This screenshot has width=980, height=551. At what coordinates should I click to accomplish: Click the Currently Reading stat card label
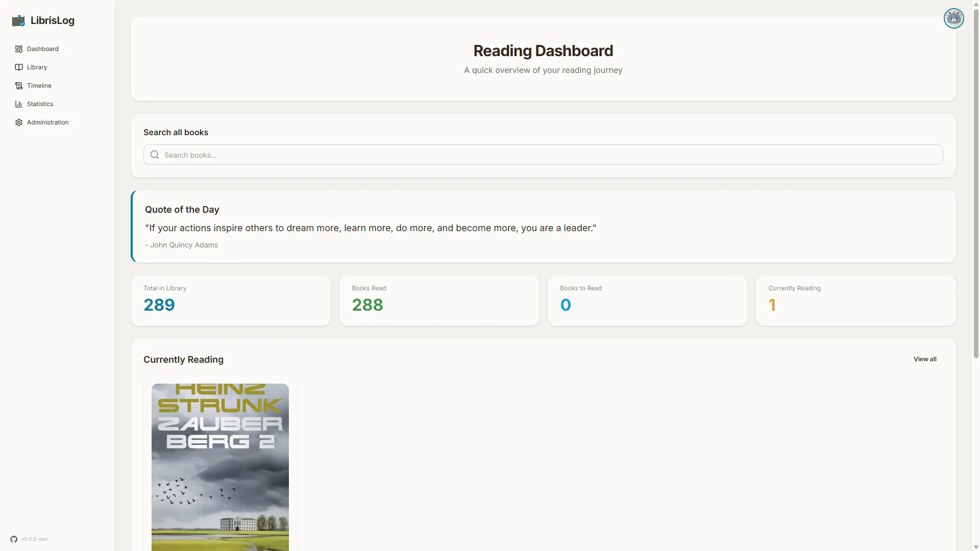pos(795,288)
